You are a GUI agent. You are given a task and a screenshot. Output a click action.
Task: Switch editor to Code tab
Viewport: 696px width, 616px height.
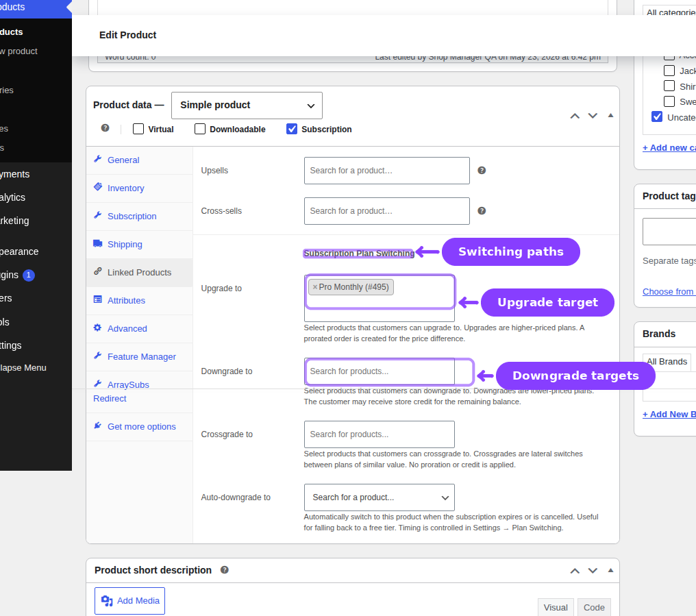tap(594, 607)
